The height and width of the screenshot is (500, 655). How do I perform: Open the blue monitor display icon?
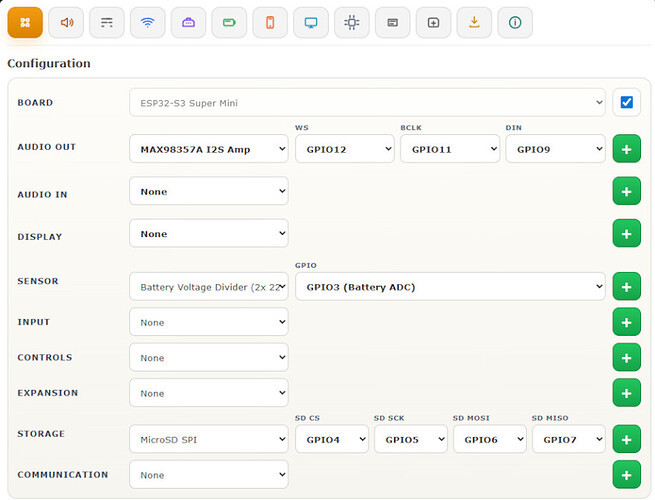pyautogui.click(x=311, y=23)
